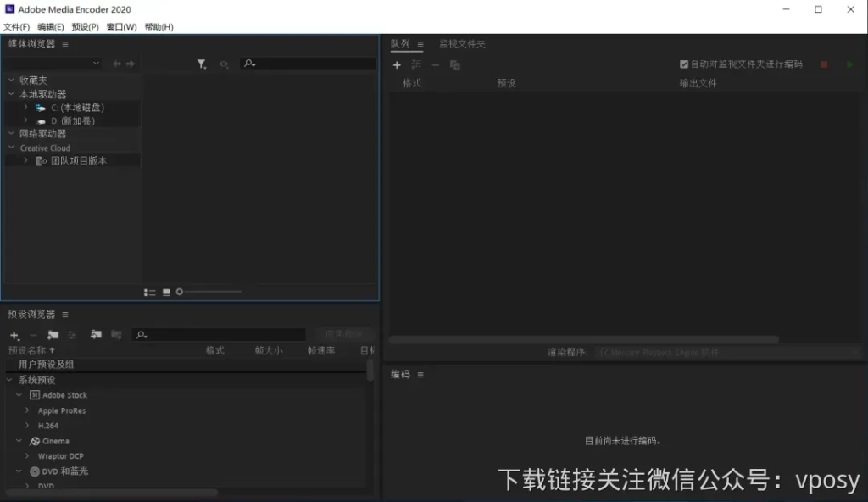Collapse the 本地驱动器 section

pyautogui.click(x=11, y=93)
